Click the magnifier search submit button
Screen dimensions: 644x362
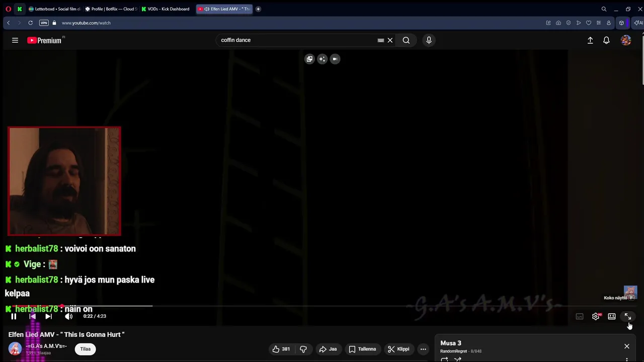tap(406, 40)
